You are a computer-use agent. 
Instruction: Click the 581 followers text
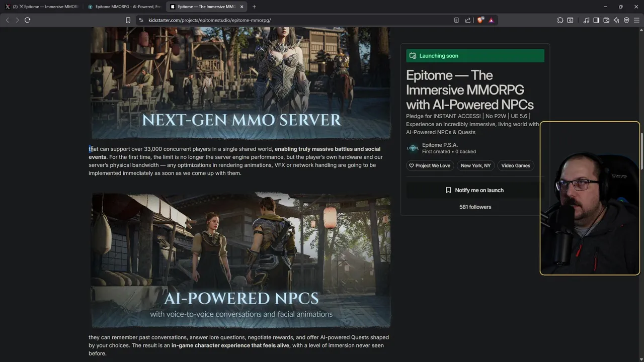click(x=475, y=207)
